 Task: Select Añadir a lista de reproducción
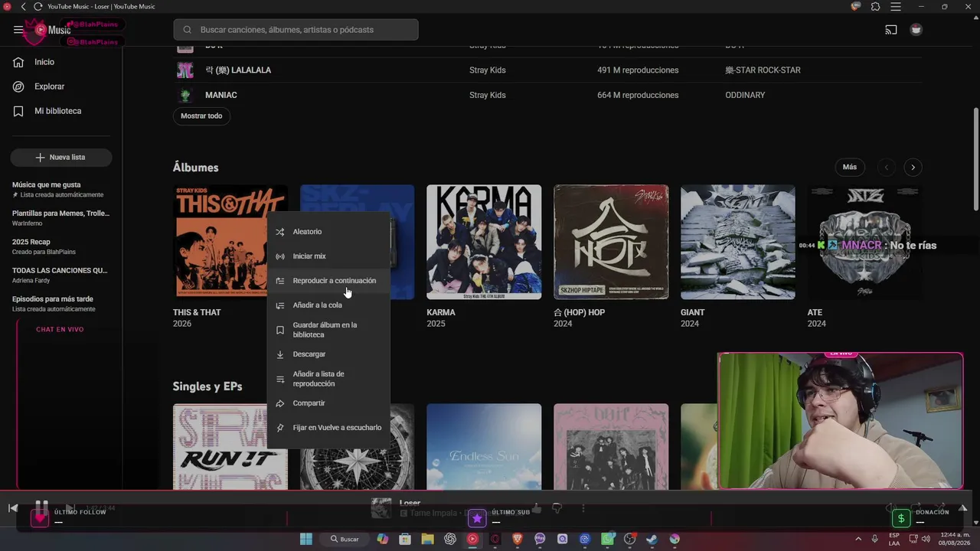(328, 379)
